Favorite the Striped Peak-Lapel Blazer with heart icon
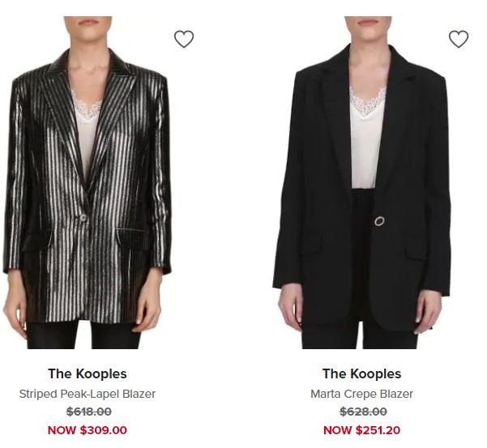The width and height of the screenshot is (487, 448). [184, 39]
